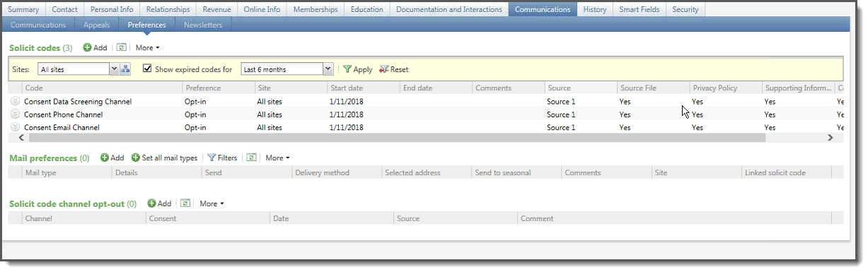Click the green Add icon for Mail preferences

pos(104,158)
